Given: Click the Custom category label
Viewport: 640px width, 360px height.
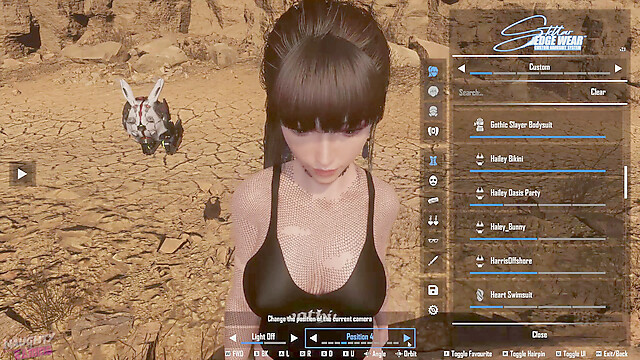Looking at the screenshot, I should point(540,67).
